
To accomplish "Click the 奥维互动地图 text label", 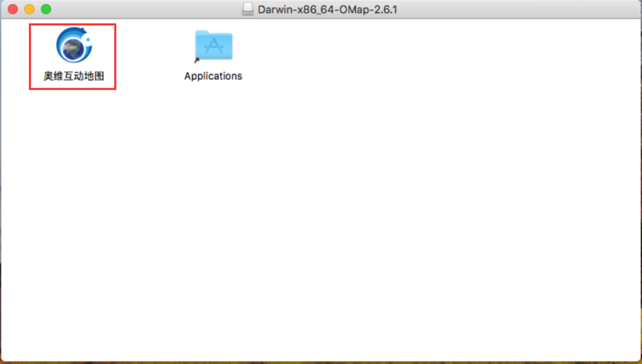I will coord(73,76).
